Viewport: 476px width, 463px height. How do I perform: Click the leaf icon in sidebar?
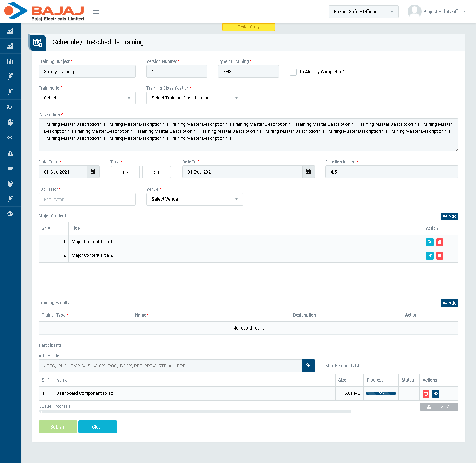pos(10,168)
